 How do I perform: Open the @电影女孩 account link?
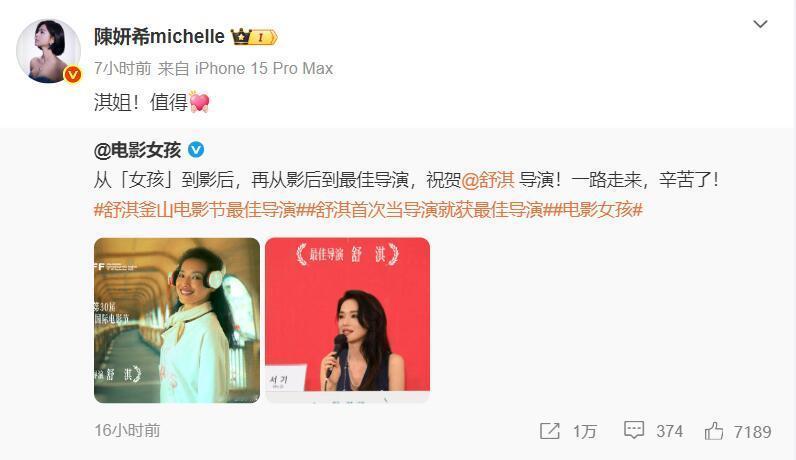coord(137,150)
